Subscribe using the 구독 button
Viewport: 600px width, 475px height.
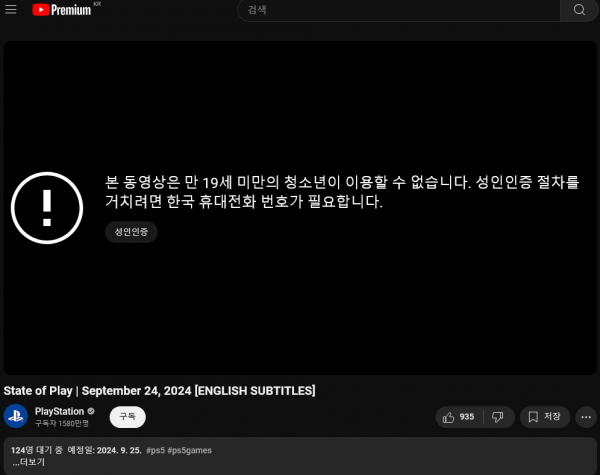click(128, 416)
